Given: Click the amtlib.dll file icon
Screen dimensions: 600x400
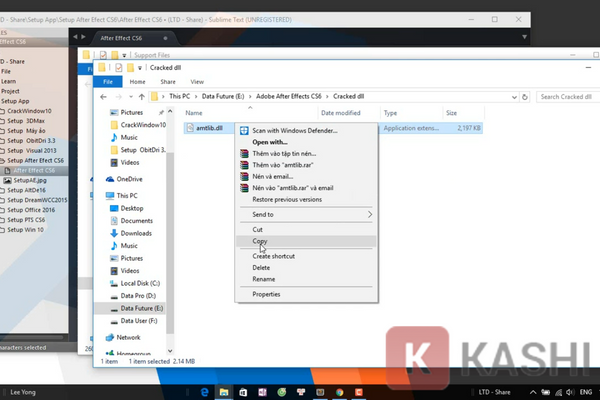Looking at the screenshot, I should pyautogui.click(x=191, y=129).
